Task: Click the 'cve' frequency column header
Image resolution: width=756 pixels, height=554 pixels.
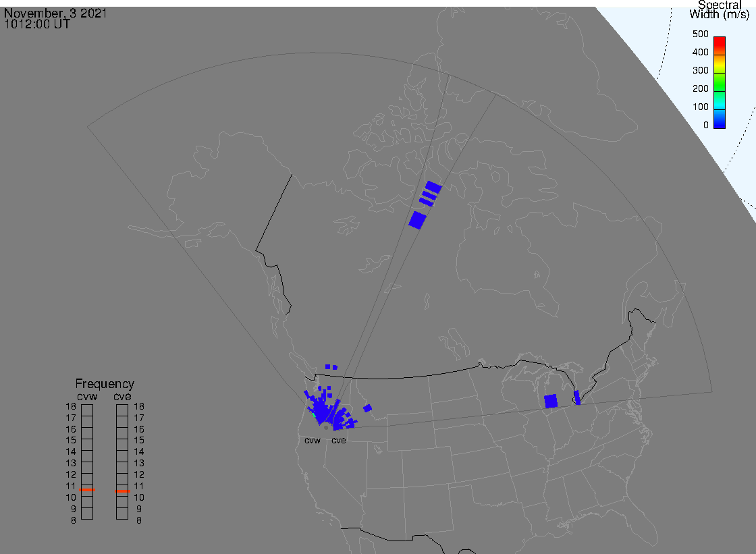Action: coord(122,396)
